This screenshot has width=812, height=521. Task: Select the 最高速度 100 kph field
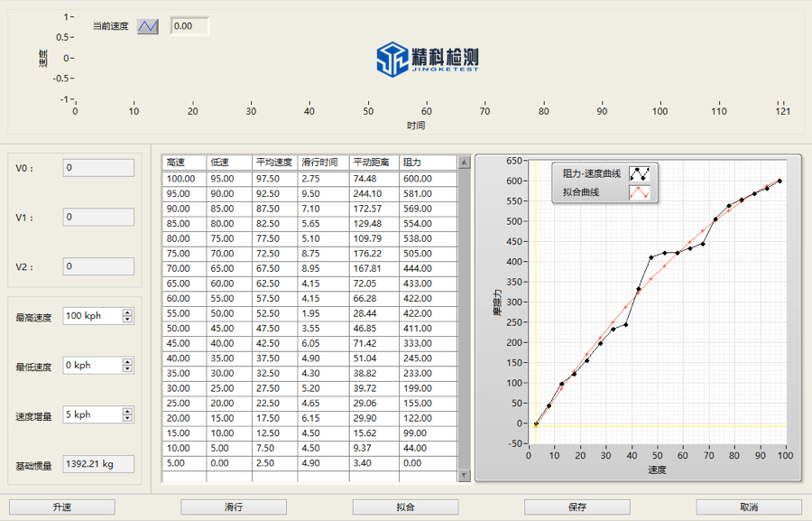click(92, 316)
